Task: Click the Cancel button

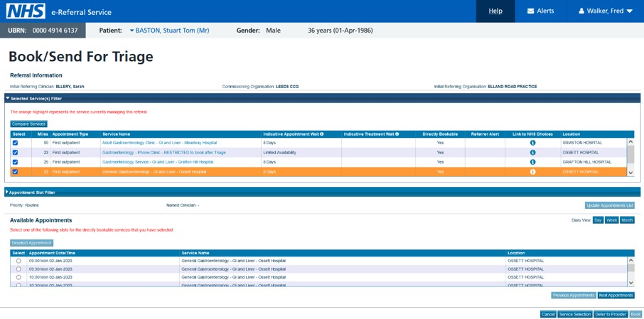Action: 548,315
